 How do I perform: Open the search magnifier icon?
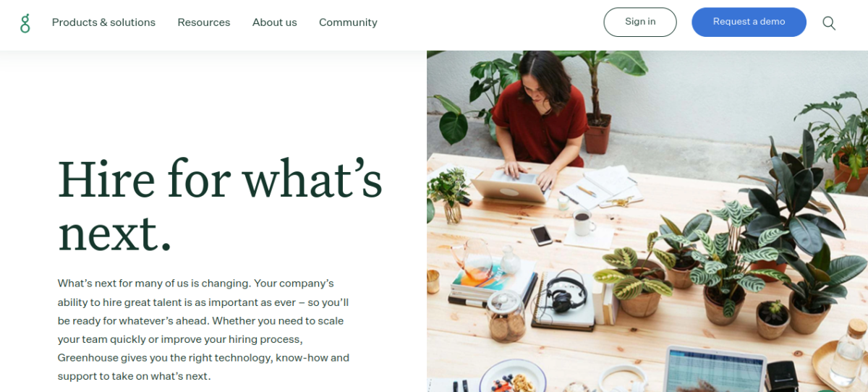coord(829,23)
